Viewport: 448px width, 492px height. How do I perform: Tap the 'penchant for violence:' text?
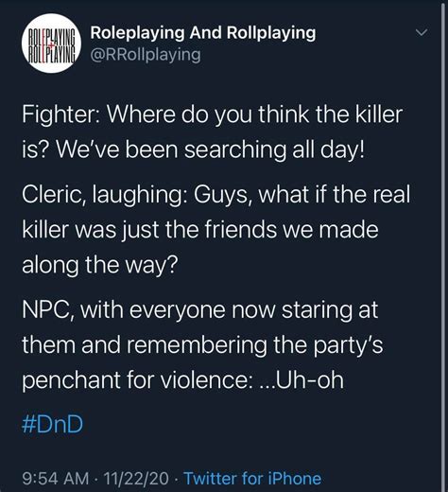(137, 379)
